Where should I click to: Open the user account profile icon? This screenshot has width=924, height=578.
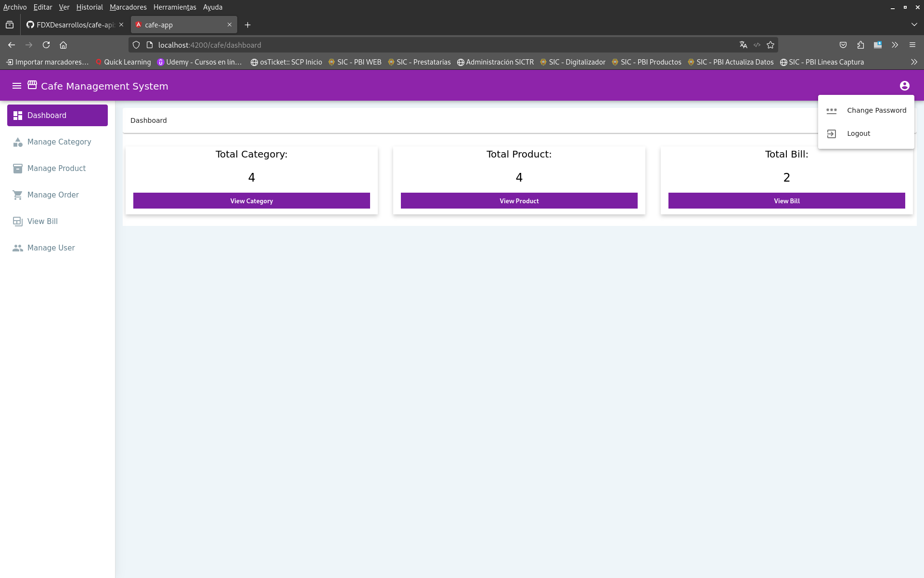[905, 86]
